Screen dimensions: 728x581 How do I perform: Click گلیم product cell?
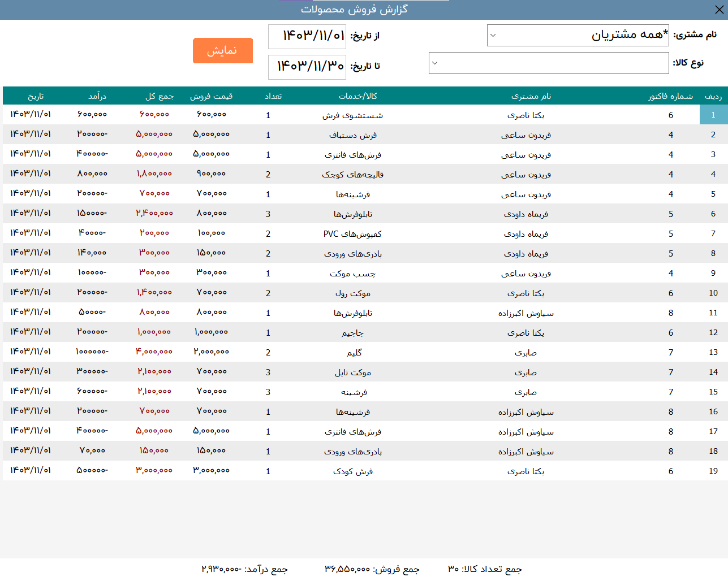tap(354, 353)
